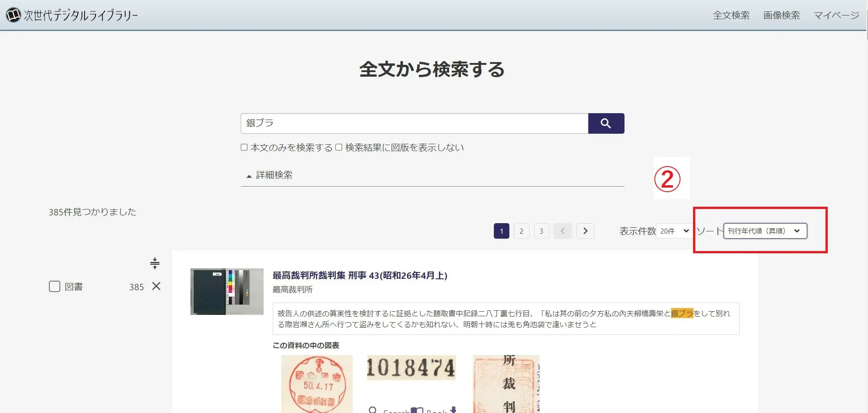Click the previous page arrow
Viewport: 868px width, 413px height.
coord(562,231)
